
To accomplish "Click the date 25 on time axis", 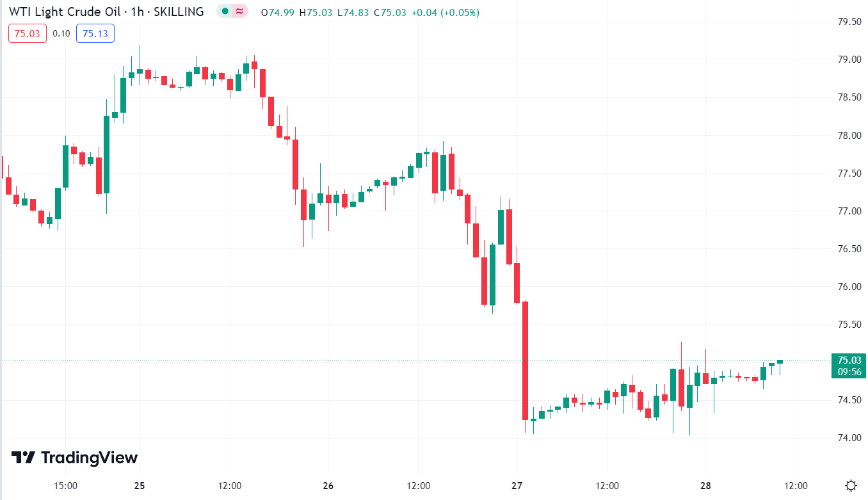I will click(140, 485).
